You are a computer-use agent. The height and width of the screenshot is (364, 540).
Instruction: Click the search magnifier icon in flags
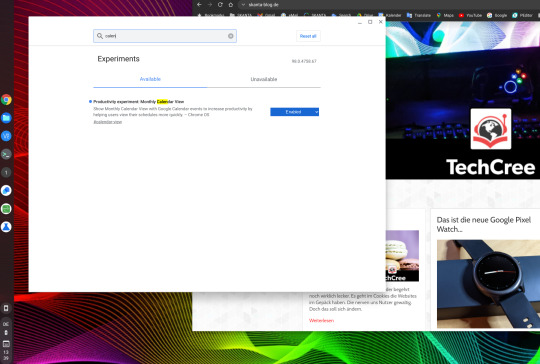point(100,36)
